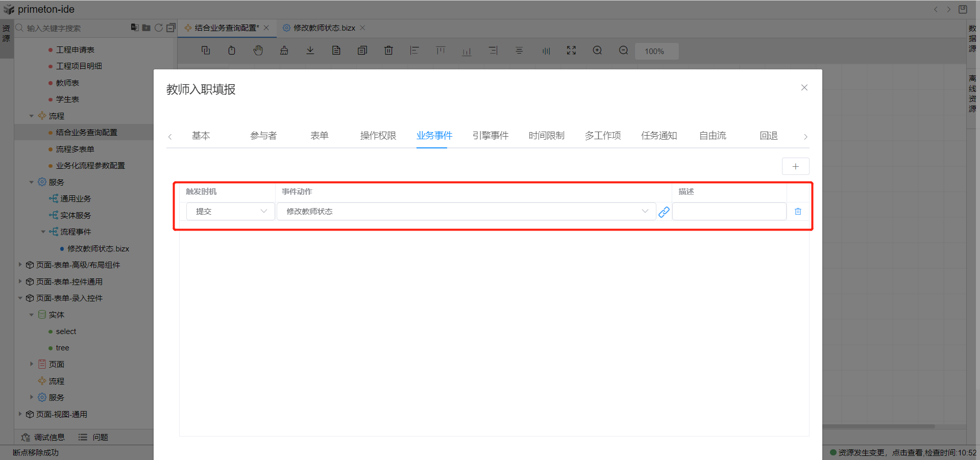
Task: Select the hand pan tool in toolbar
Action: [258, 50]
